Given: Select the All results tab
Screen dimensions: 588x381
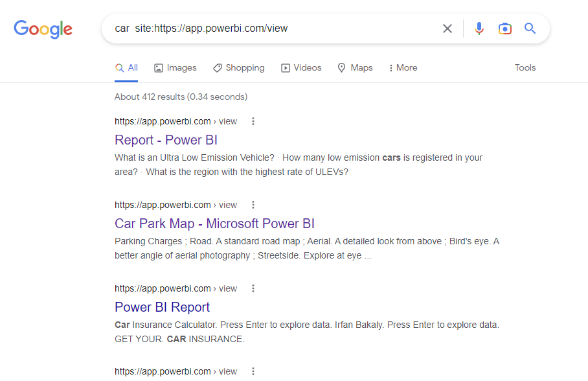Looking at the screenshot, I should [126, 68].
